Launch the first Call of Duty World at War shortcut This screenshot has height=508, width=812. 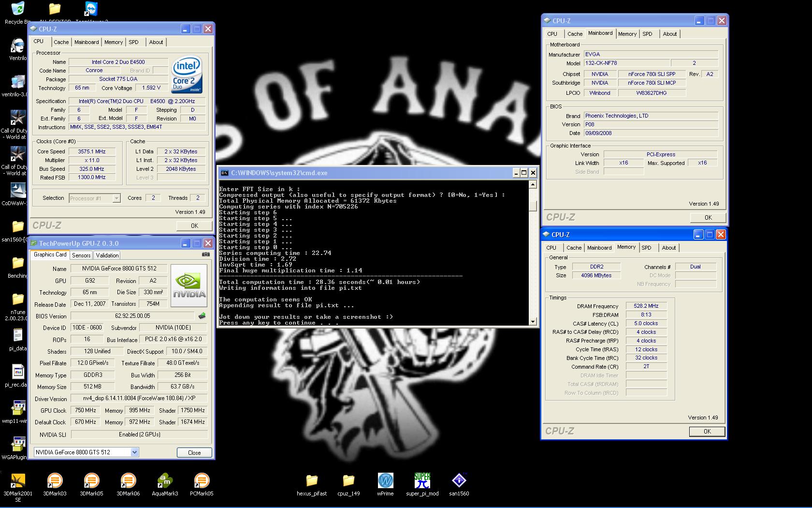click(18, 118)
